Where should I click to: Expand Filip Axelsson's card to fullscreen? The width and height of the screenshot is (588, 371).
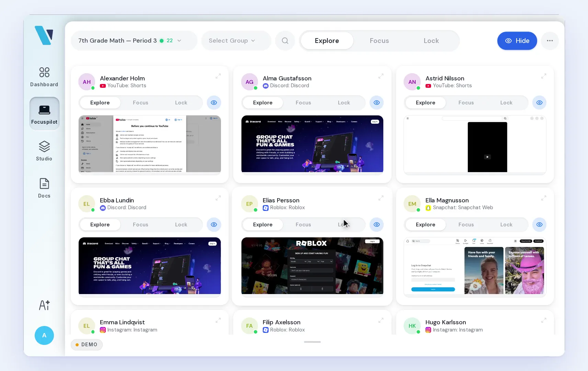coord(381,320)
